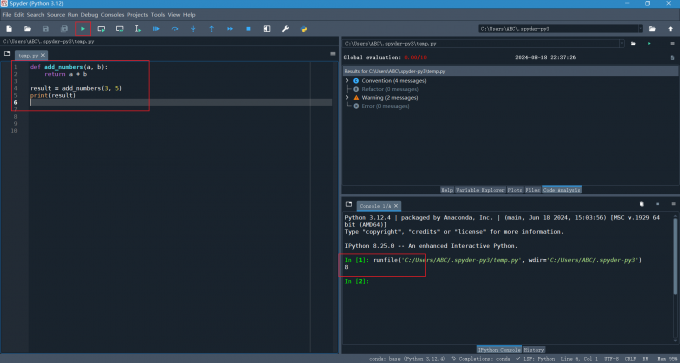The height and width of the screenshot is (363, 680).
Task: Click the console browse tabs icon
Action: point(349,204)
